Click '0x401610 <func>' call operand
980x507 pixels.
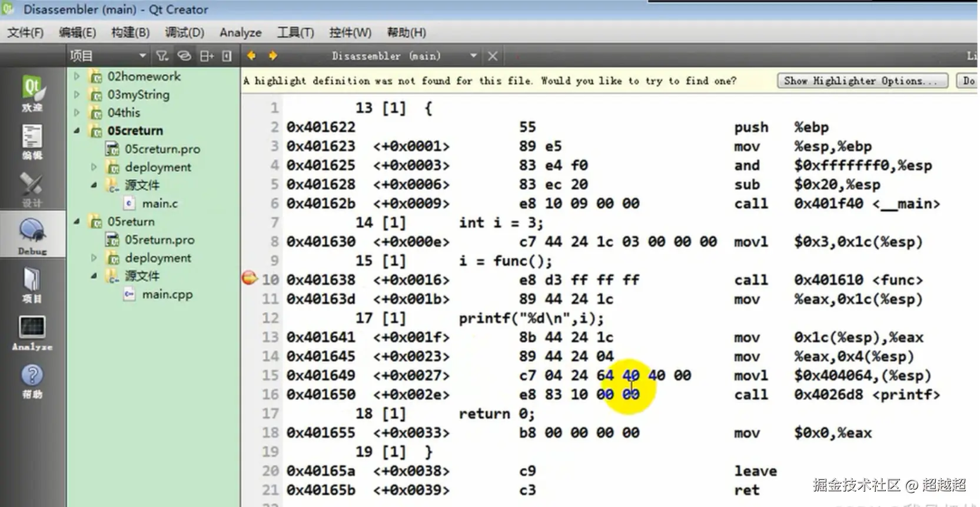[858, 280]
